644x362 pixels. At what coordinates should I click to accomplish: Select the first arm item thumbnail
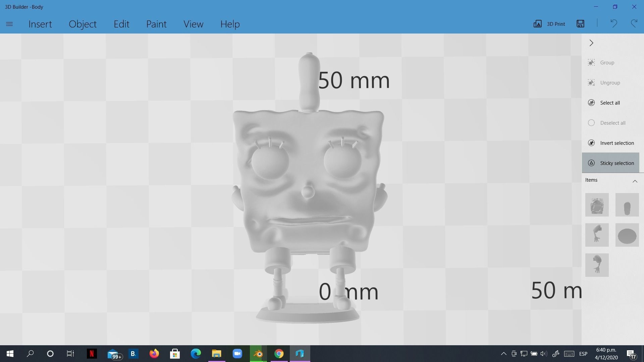(x=597, y=235)
